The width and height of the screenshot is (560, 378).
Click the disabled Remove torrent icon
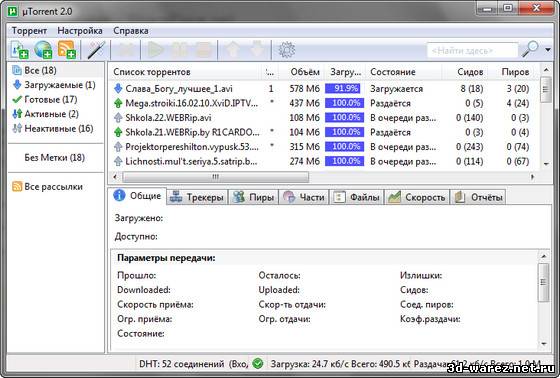click(125, 50)
